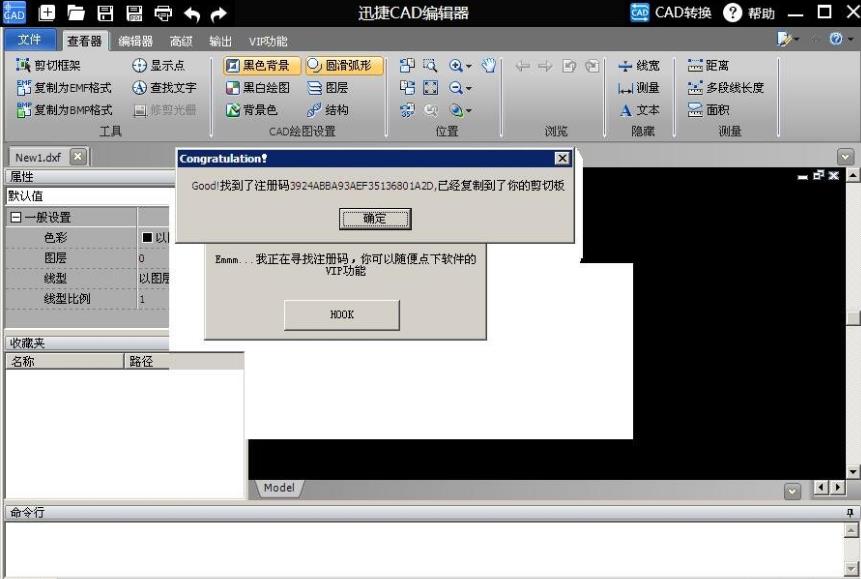Click the save-as icon in title bar
The height and width of the screenshot is (579, 861).
pyautogui.click(x=133, y=12)
